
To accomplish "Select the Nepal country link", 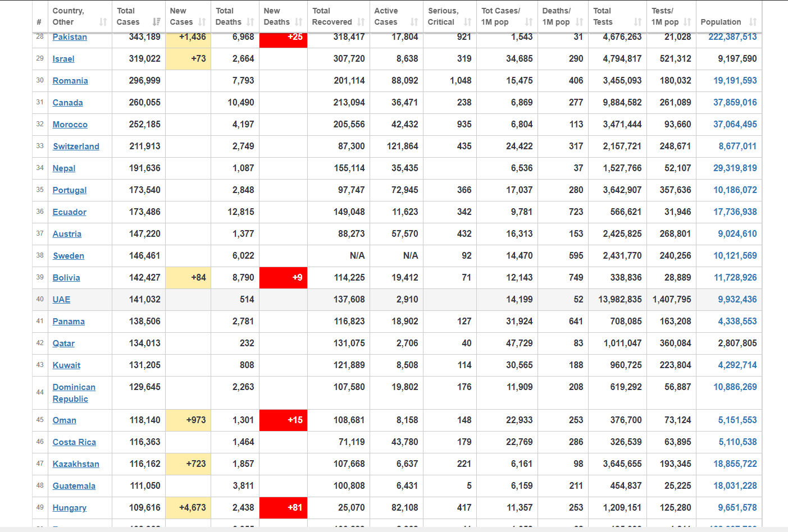I will pyautogui.click(x=64, y=168).
